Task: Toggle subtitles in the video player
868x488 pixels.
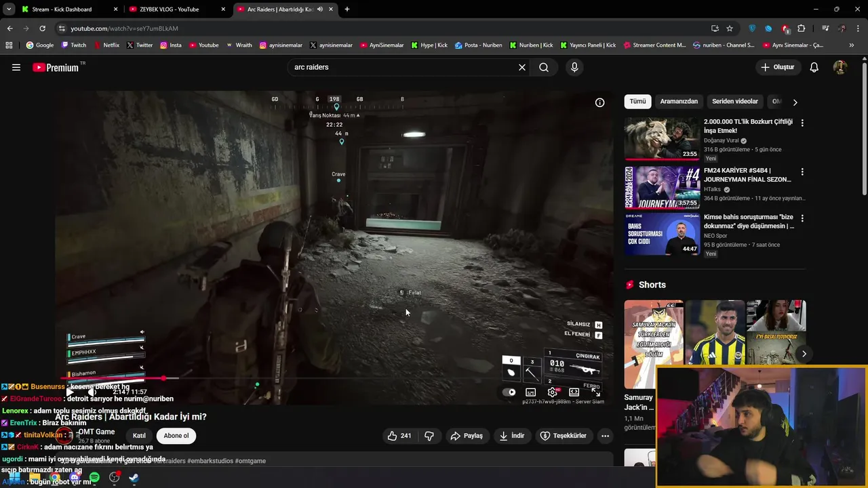Action: 530,392
